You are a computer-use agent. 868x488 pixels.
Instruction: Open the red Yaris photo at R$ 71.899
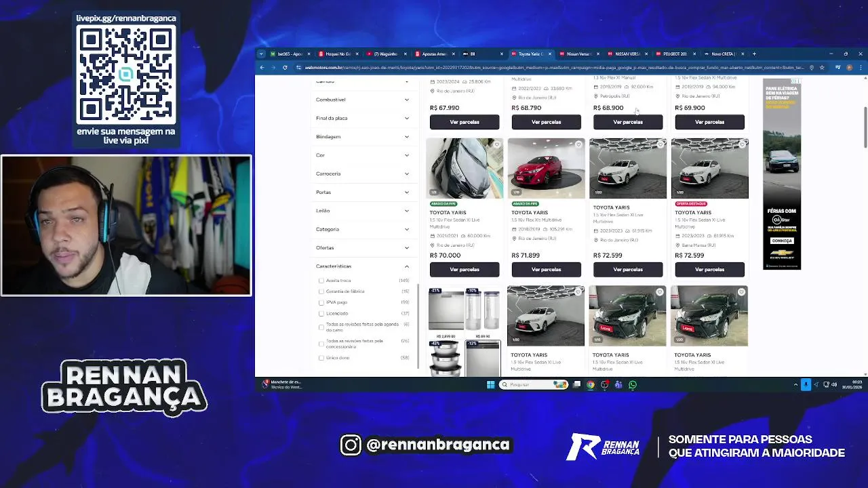pos(546,168)
